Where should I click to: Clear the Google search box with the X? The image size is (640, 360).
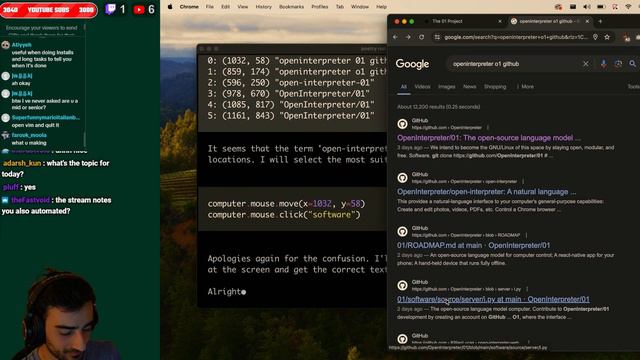586,64
